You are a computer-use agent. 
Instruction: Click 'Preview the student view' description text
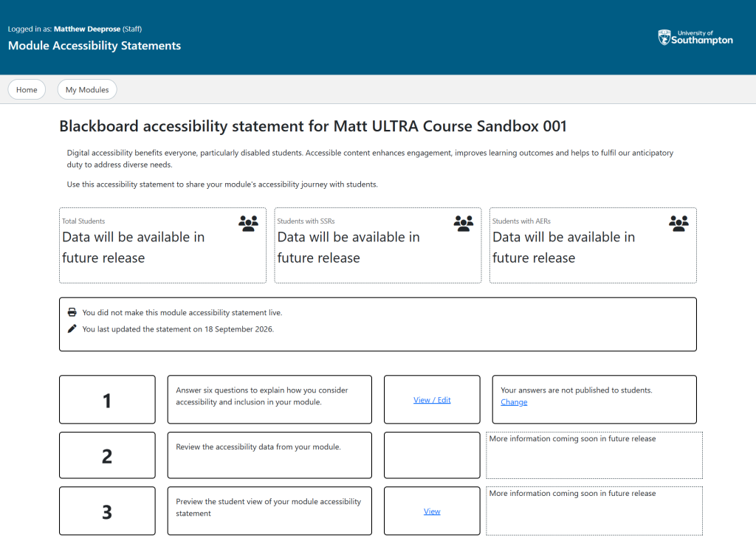pos(269,507)
